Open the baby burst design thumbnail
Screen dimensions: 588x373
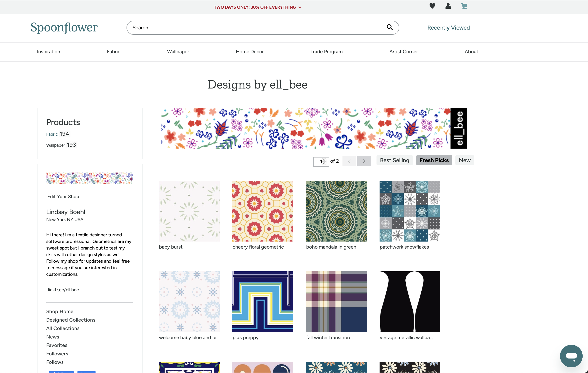coord(189,211)
